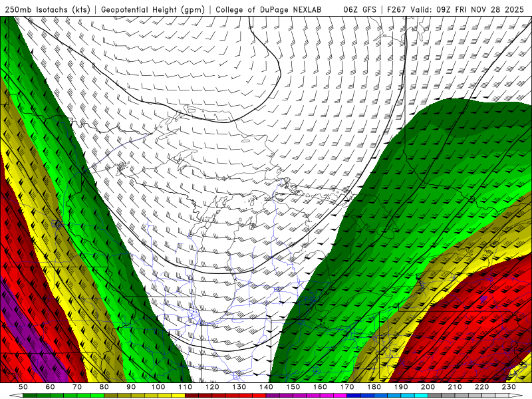The height and width of the screenshot is (399, 532).
Task: Click the '170' color bar label
Action: (x=347, y=387)
